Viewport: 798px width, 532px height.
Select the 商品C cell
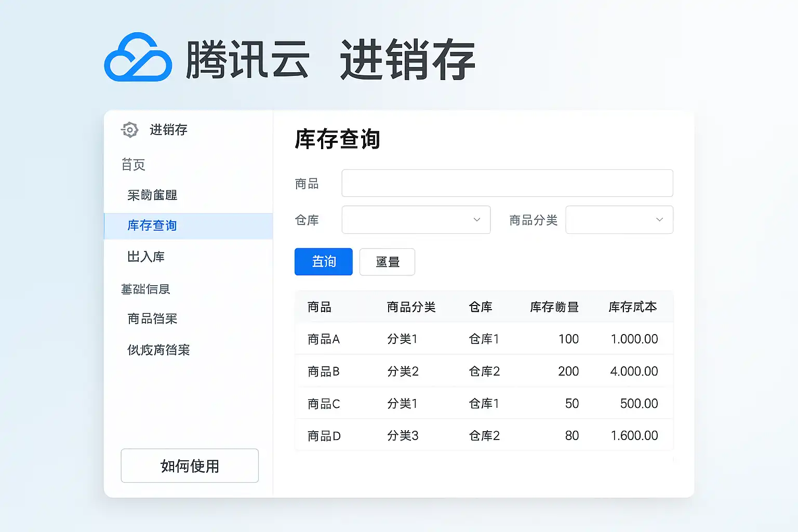[x=324, y=404]
